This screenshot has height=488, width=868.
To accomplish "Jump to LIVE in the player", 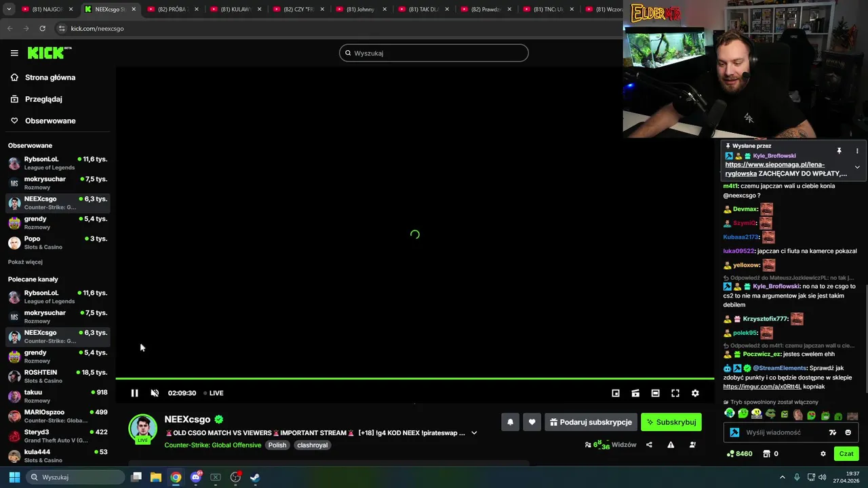I will pyautogui.click(x=214, y=393).
